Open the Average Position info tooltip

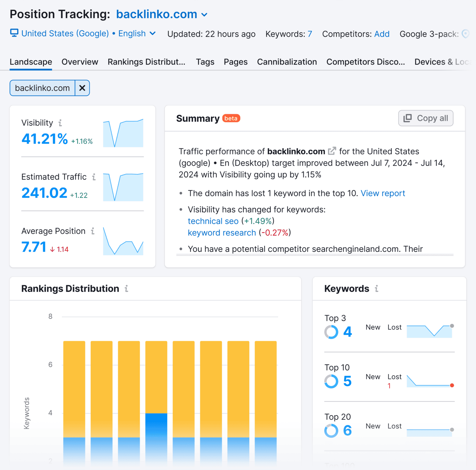[93, 231]
